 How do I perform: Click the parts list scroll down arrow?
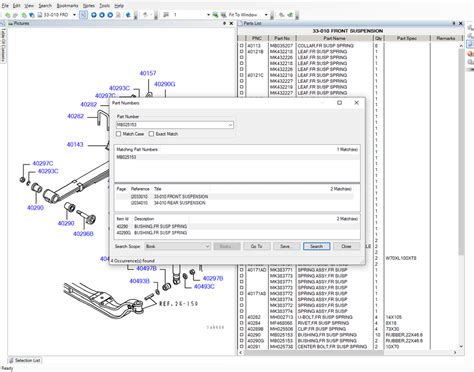coord(461,347)
